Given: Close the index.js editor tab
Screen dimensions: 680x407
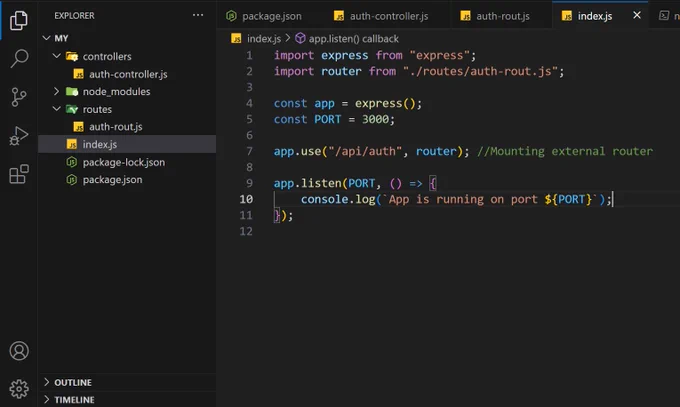Looking at the screenshot, I should 637,15.
